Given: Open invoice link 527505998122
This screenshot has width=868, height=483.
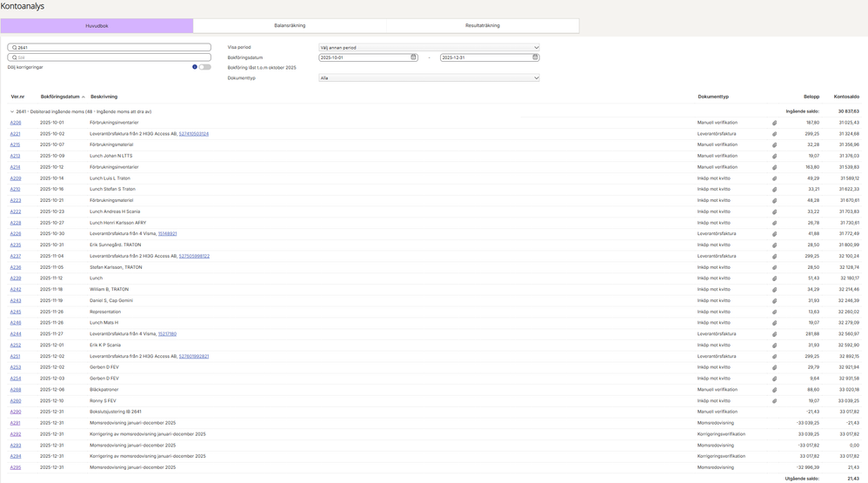Looking at the screenshot, I should pyautogui.click(x=194, y=257).
